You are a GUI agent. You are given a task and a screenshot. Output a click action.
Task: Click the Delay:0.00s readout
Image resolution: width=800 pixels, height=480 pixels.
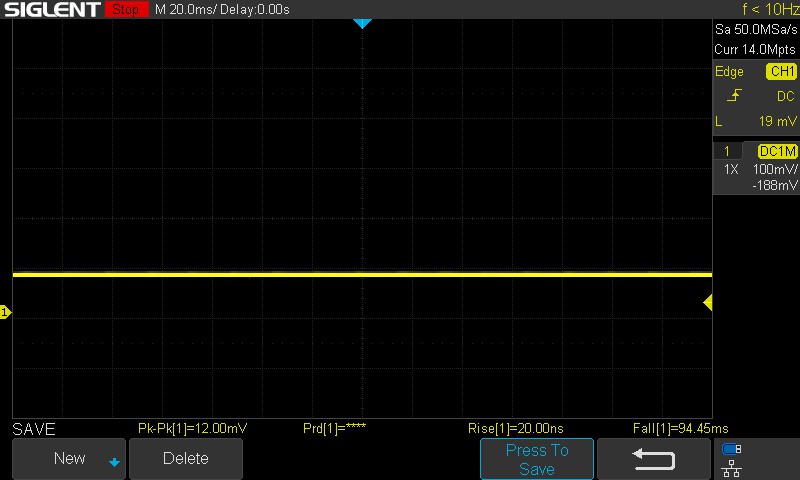coord(255,10)
